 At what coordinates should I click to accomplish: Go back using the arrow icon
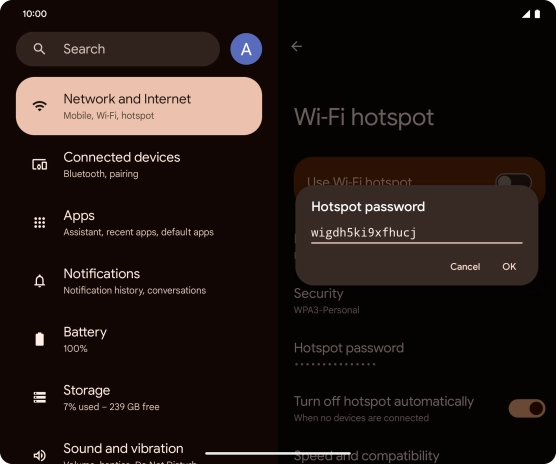point(296,46)
